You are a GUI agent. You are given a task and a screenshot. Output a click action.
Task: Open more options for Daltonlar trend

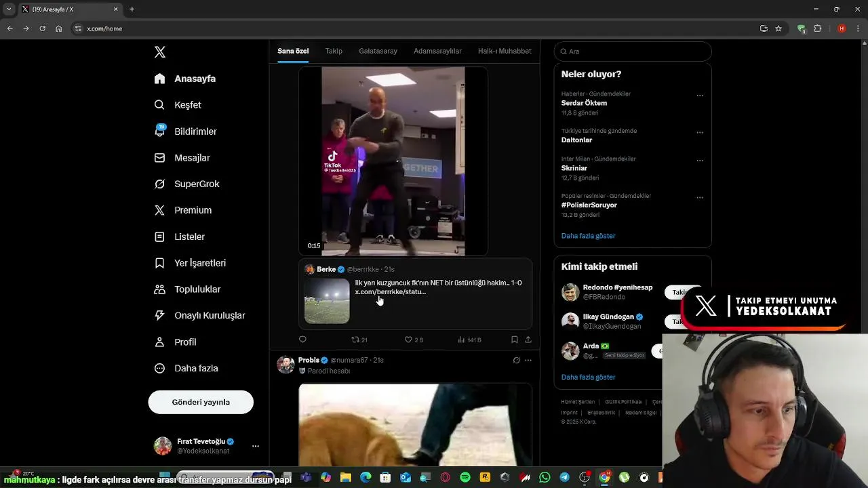coord(700,133)
